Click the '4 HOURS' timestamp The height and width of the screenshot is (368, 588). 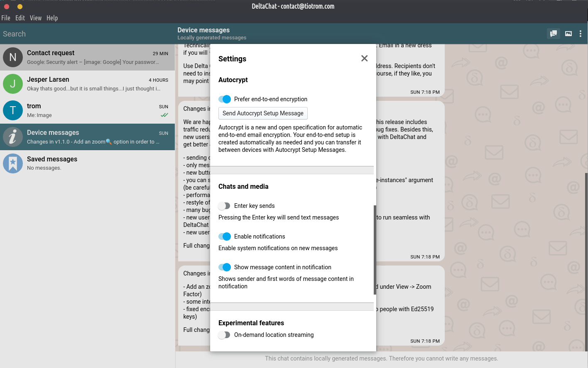(159, 80)
